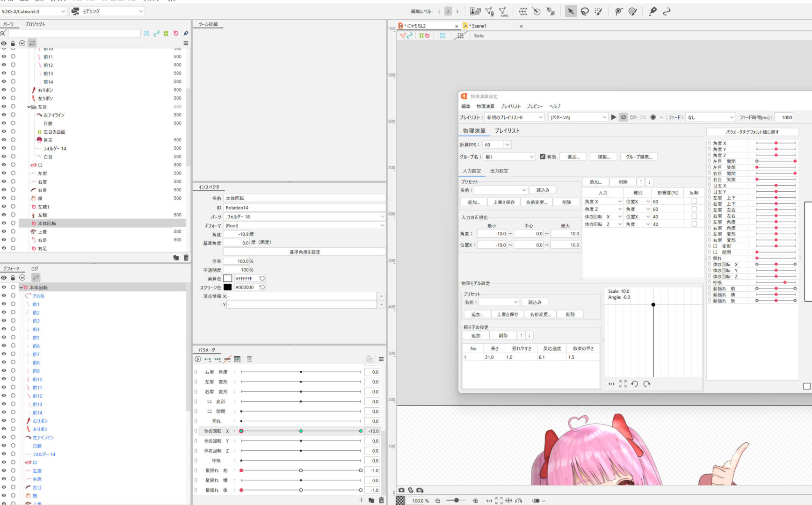Open the Parts palette hamburger menu

(x=186, y=43)
